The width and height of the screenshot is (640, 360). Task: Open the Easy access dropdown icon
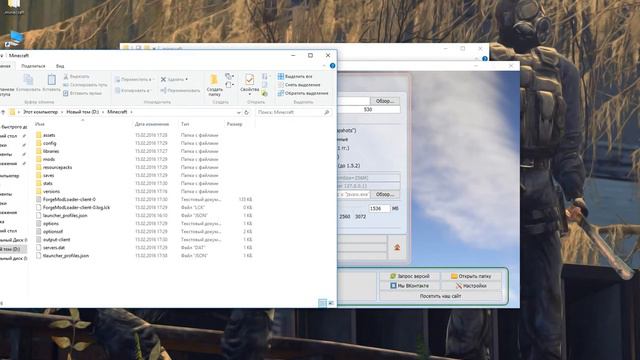pos(229,85)
